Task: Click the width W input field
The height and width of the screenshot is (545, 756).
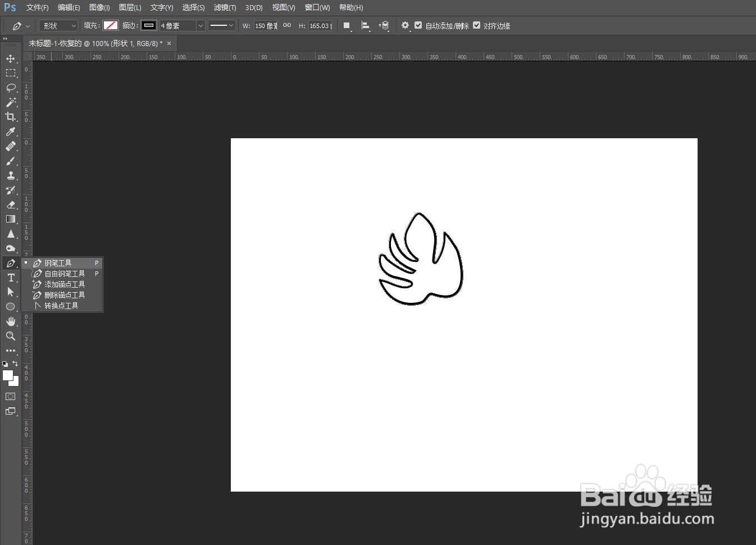Action: click(x=266, y=26)
